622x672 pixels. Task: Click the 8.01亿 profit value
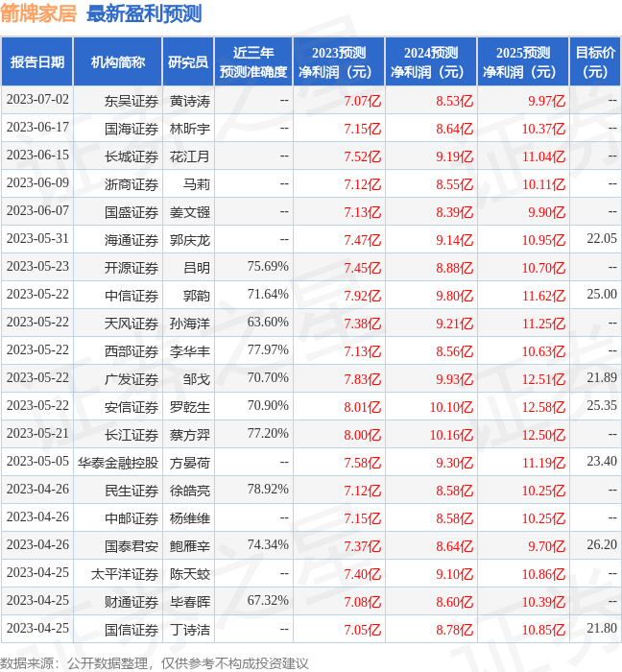coord(363,408)
